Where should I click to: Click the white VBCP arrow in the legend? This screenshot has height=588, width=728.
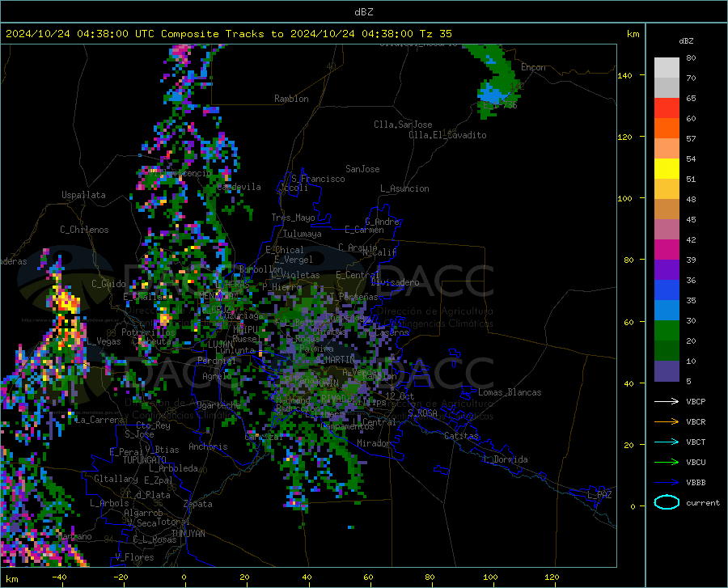coord(667,401)
